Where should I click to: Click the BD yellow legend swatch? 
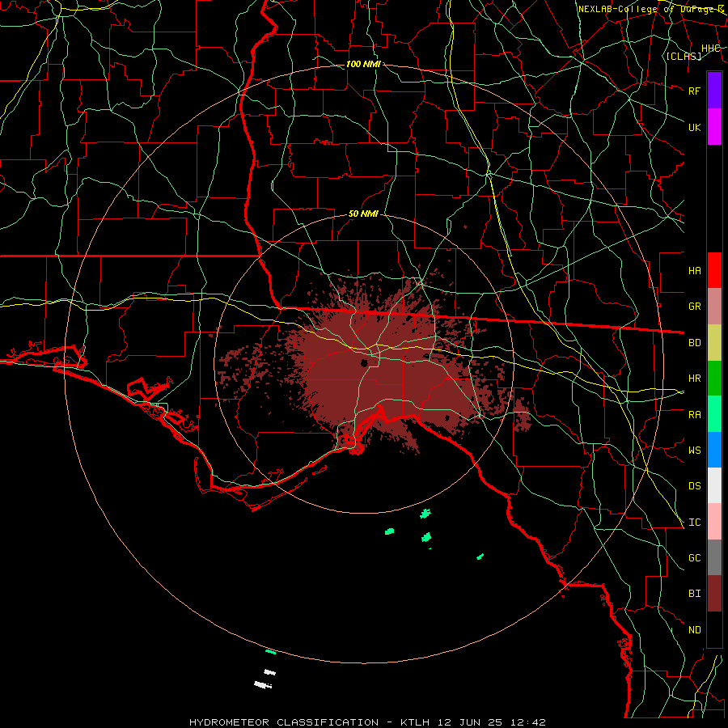point(714,342)
